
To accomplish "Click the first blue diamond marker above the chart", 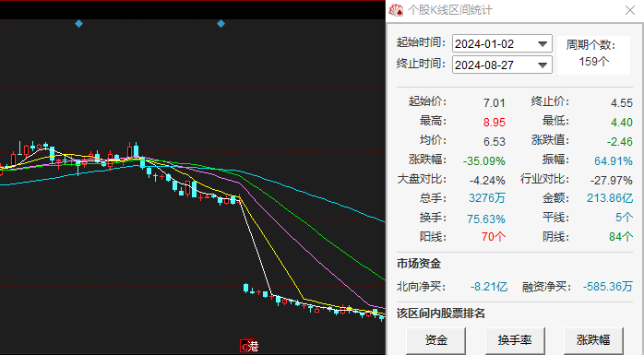I will click(78, 24).
